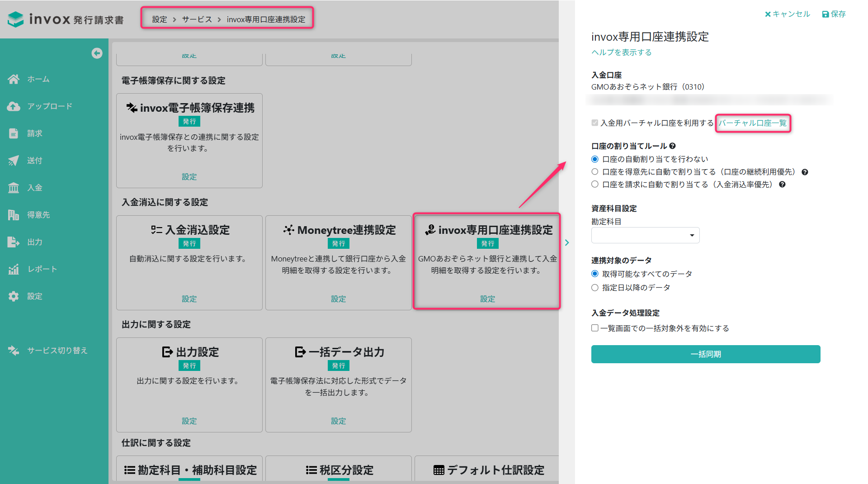The width and height of the screenshot is (868, 484).
Task: Open the 勘定科目 dropdown
Action: (x=645, y=235)
